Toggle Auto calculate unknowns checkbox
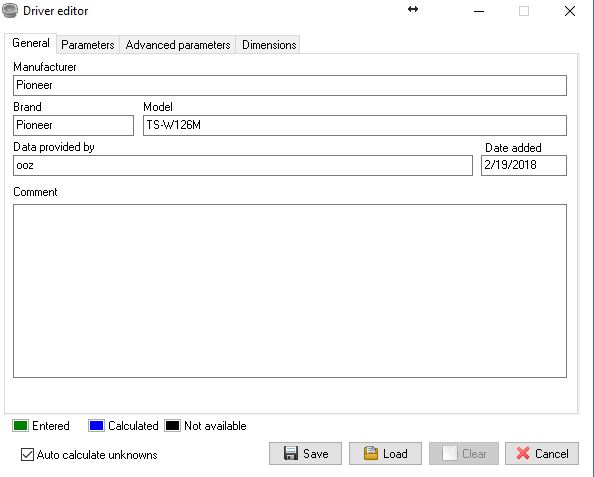The image size is (594, 477). 27,455
